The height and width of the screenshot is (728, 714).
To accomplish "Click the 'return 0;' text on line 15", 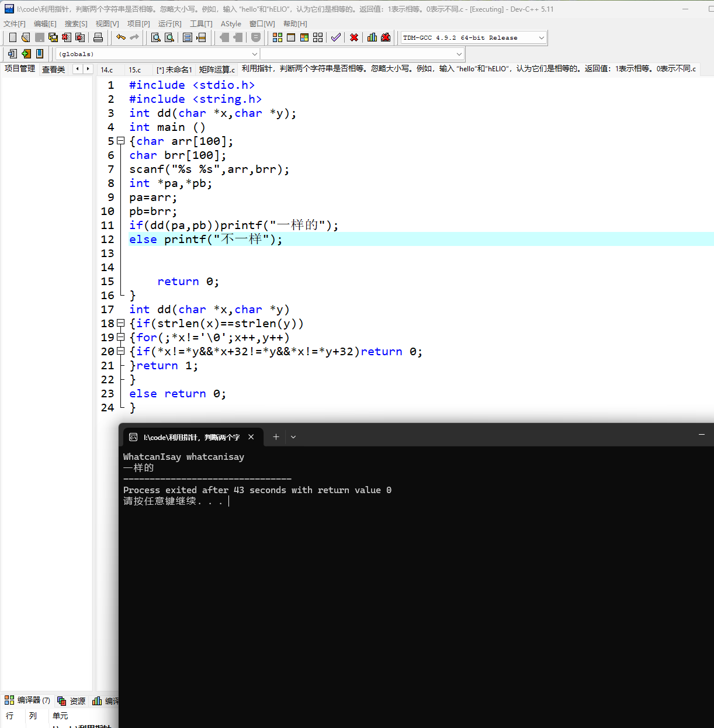I will tap(188, 281).
